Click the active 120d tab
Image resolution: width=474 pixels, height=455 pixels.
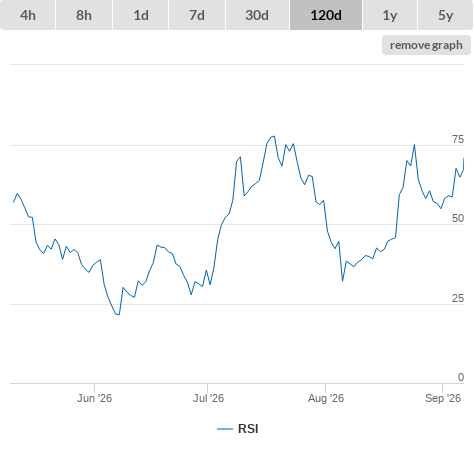click(x=326, y=15)
